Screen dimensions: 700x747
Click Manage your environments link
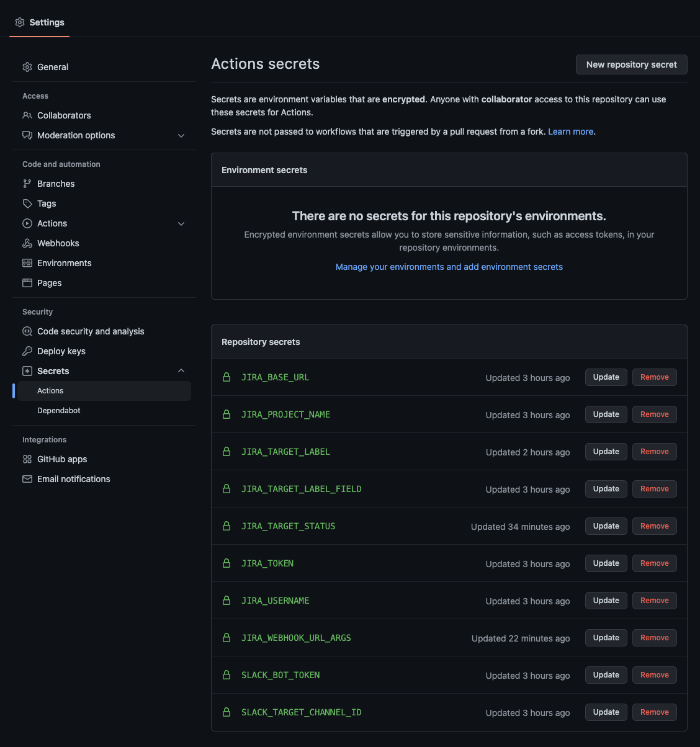[x=449, y=267]
